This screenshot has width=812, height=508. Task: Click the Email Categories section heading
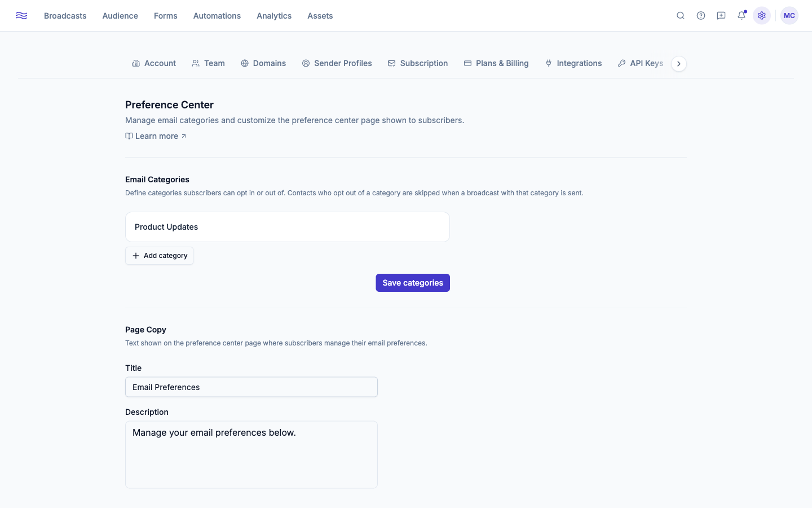(x=157, y=179)
